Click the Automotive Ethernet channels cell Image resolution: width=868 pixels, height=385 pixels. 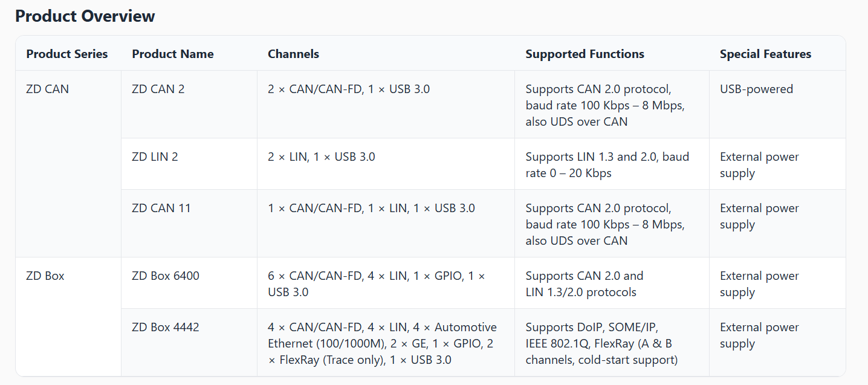pos(382,343)
